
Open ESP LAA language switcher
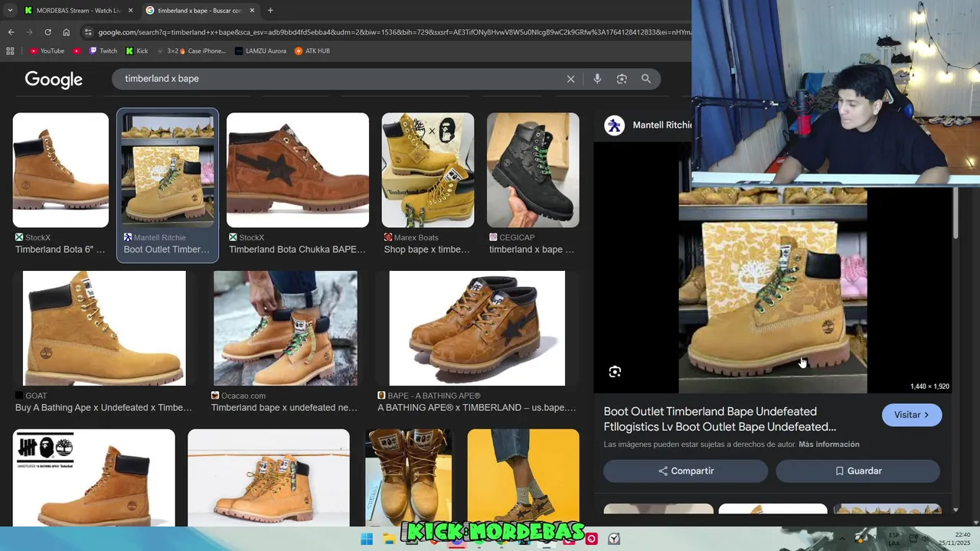[x=893, y=539]
